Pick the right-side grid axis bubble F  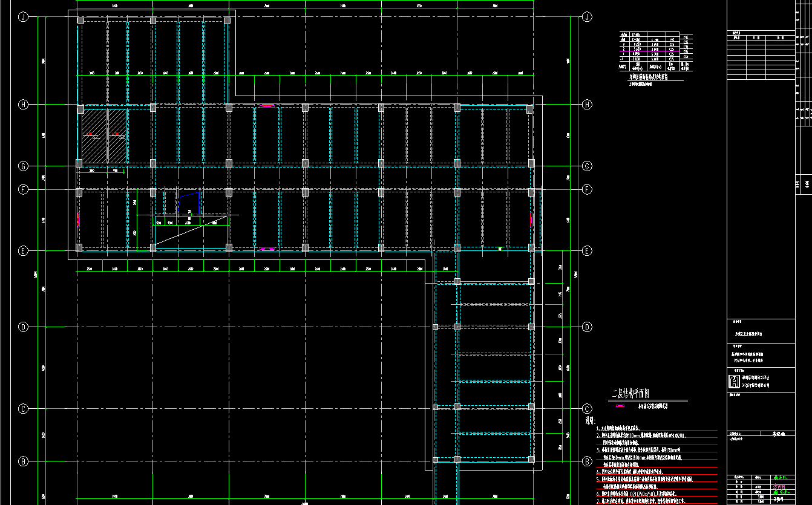tap(587, 190)
